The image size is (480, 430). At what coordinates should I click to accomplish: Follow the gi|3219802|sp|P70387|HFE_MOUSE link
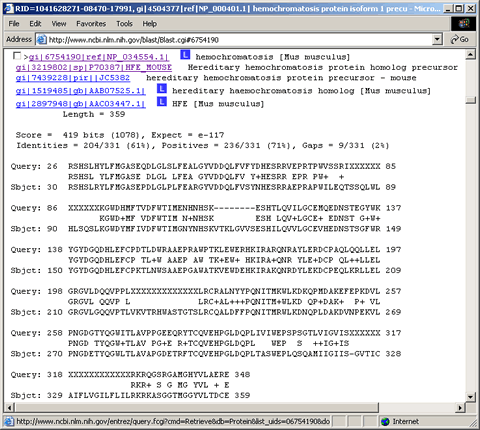click(x=94, y=67)
